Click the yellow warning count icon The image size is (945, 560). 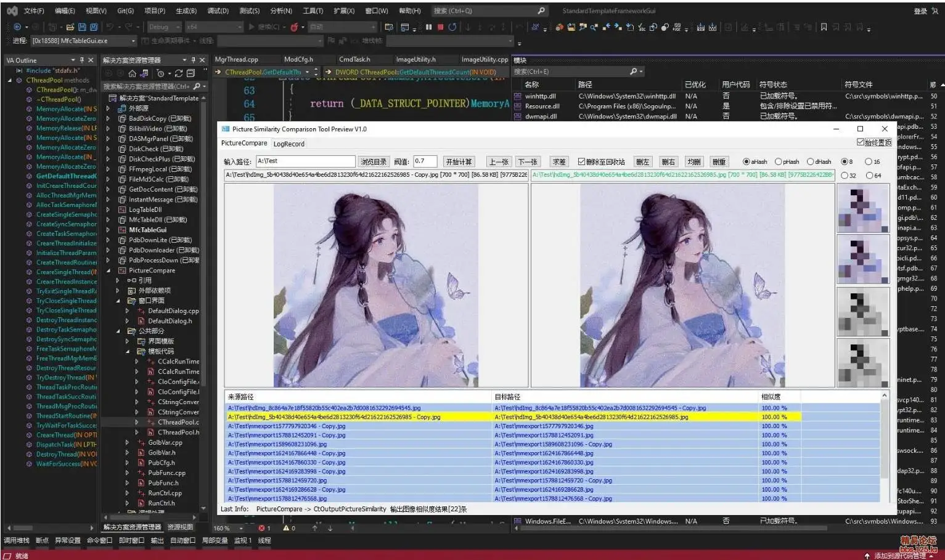[286, 528]
